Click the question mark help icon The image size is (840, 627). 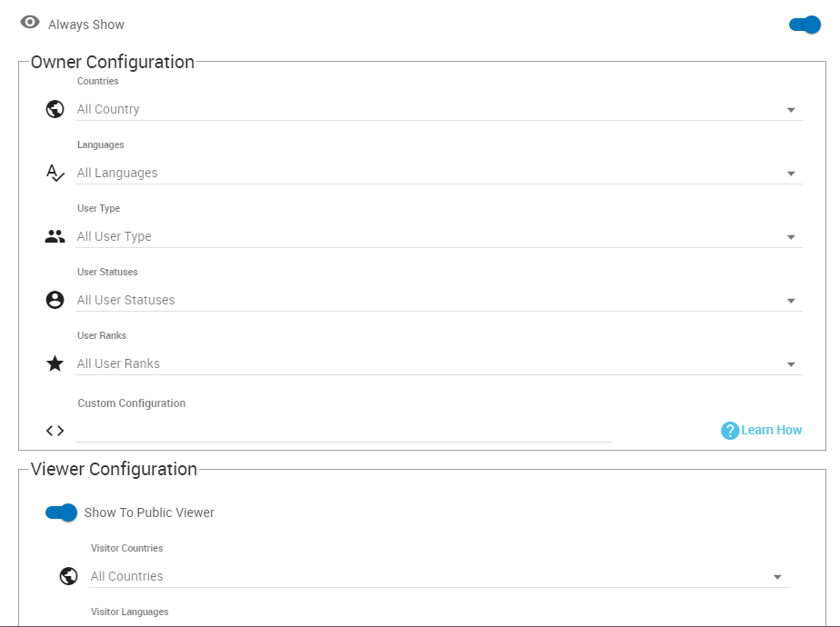[x=729, y=431]
